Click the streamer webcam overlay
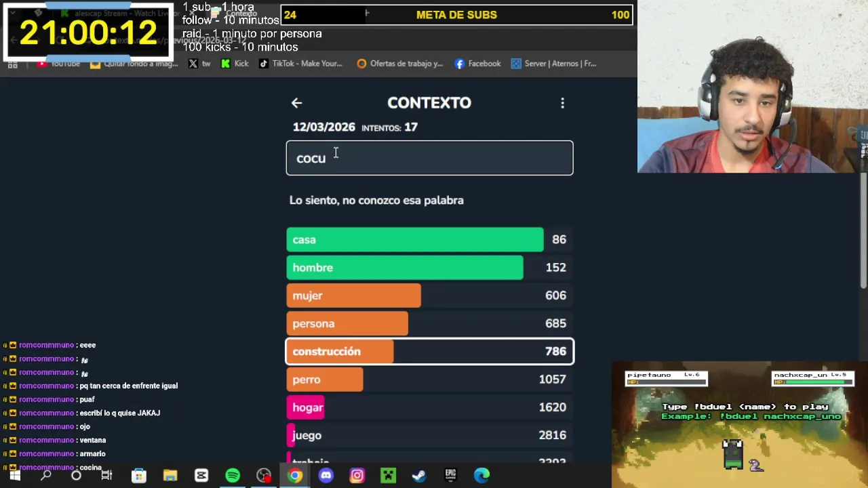 (753, 86)
